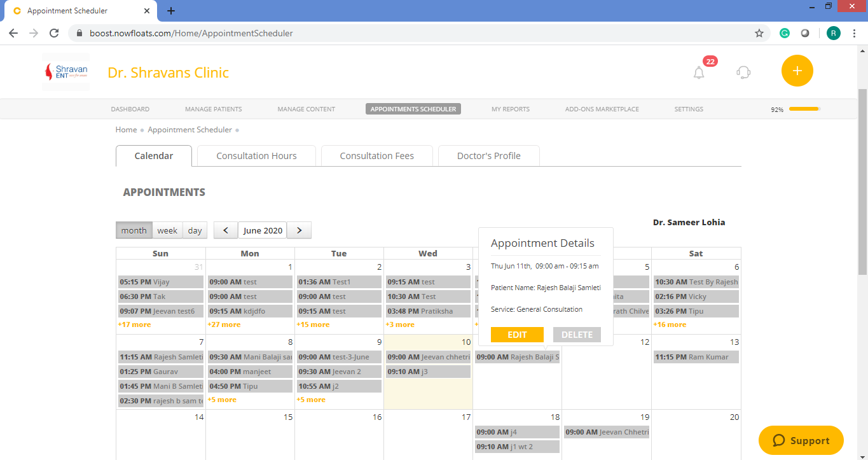
Task: Open 06:30 PM Tak appointment
Action: point(161,296)
